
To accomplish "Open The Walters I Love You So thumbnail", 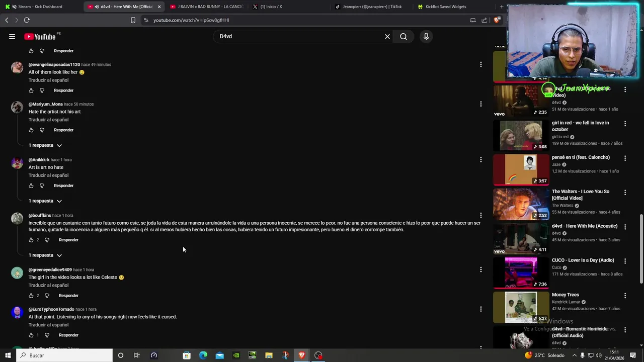I will point(521,204).
